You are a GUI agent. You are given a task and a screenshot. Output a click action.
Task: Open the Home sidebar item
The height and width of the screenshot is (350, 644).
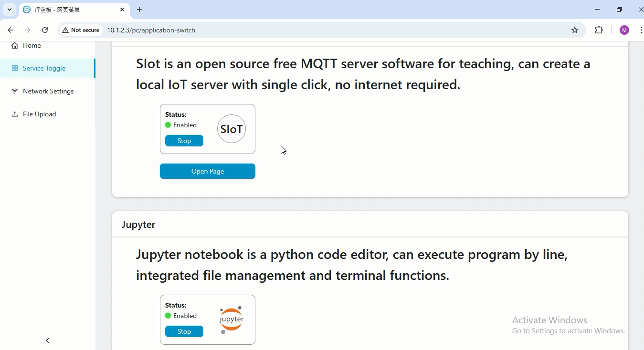47,46
